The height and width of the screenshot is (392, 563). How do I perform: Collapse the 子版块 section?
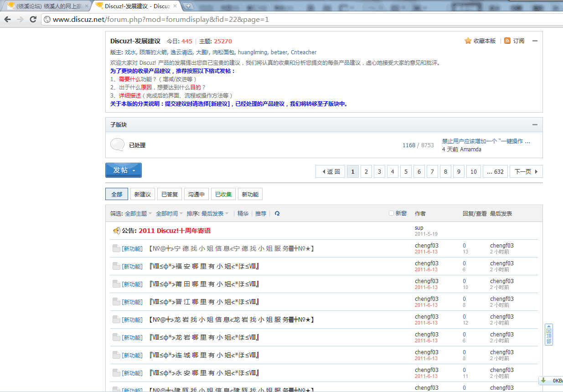[x=535, y=124]
